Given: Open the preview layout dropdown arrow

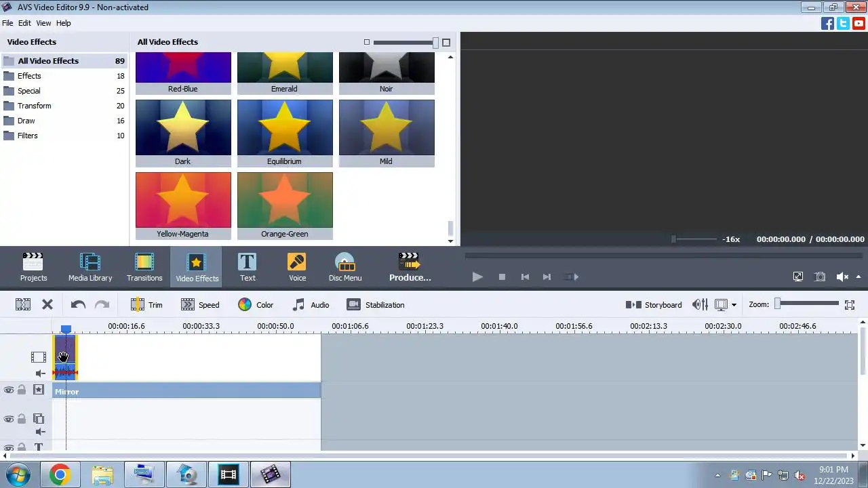Looking at the screenshot, I should (x=734, y=305).
